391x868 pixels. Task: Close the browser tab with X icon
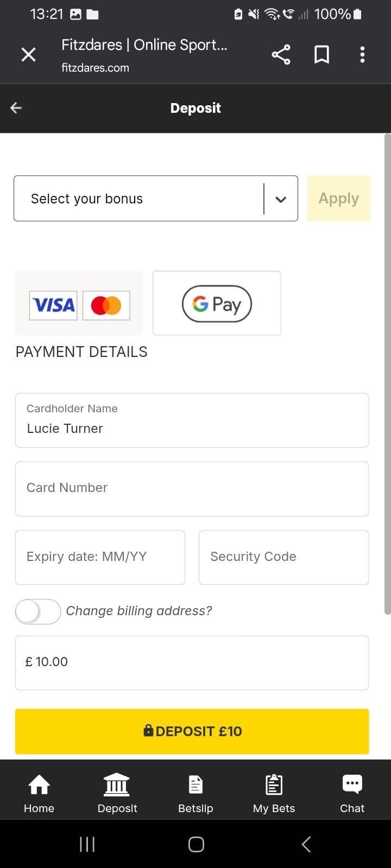(28, 54)
